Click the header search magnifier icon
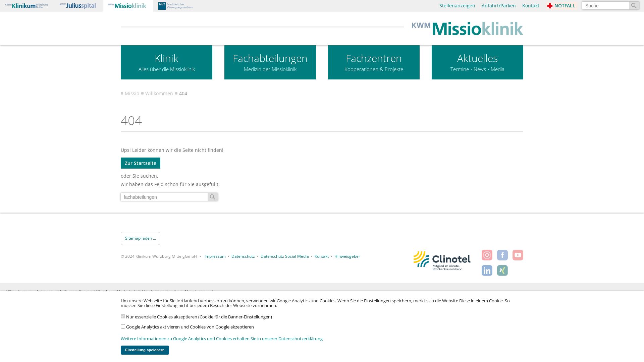The width and height of the screenshot is (644, 362). click(634, 6)
